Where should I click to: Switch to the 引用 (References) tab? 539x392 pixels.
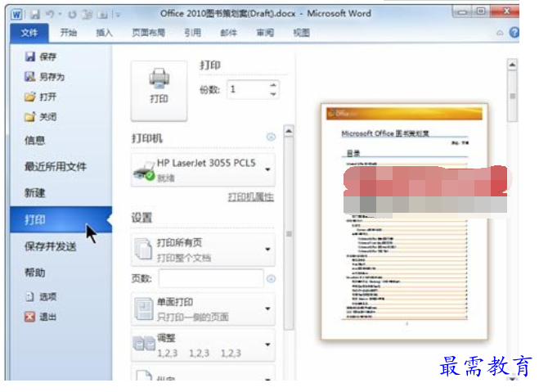click(x=192, y=33)
